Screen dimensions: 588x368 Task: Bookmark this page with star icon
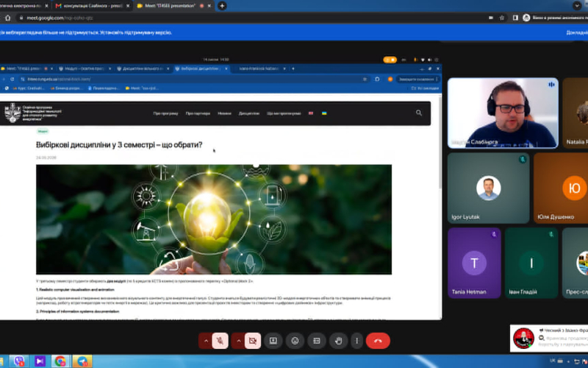502,18
